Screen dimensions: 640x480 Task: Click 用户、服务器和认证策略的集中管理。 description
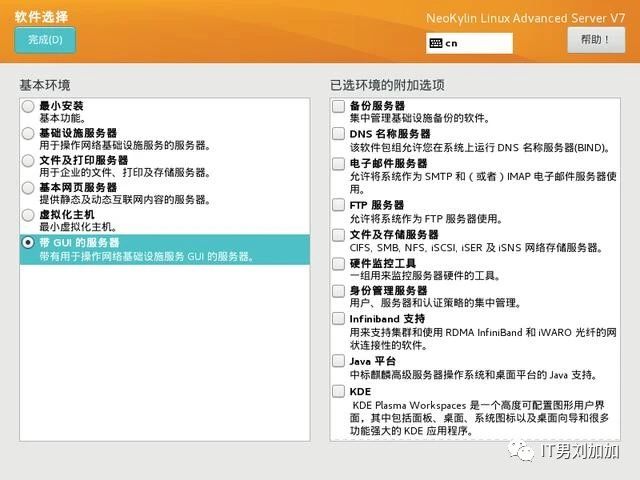tap(436, 303)
